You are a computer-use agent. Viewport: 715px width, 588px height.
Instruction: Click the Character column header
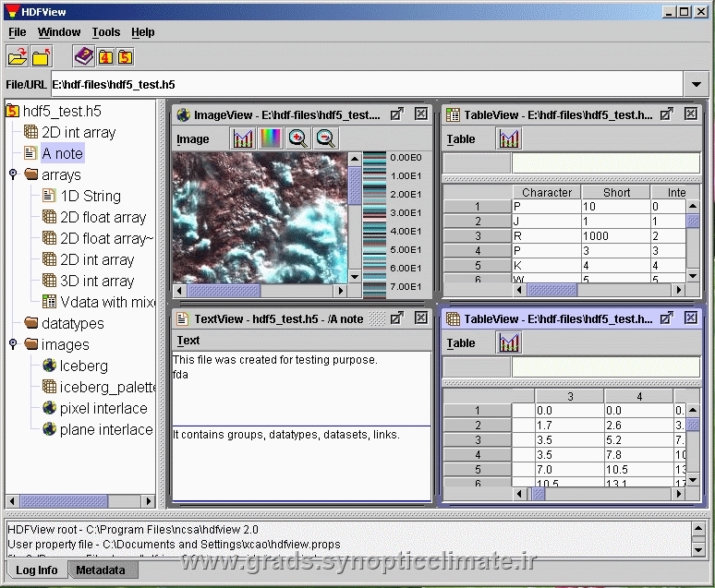[x=547, y=192]
